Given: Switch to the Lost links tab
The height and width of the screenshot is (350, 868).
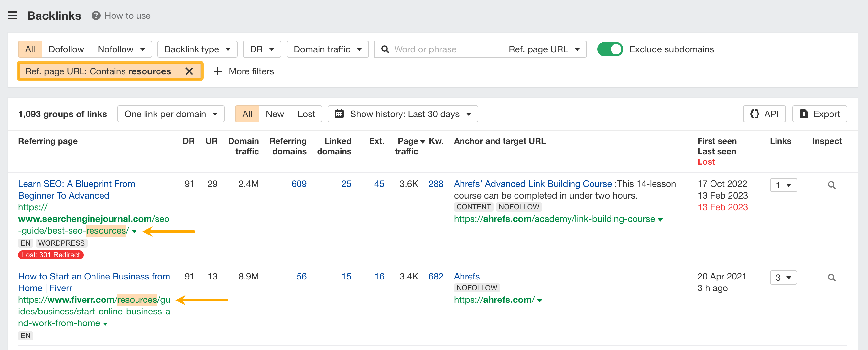Looking at the screenshot, I should point(306,114).
